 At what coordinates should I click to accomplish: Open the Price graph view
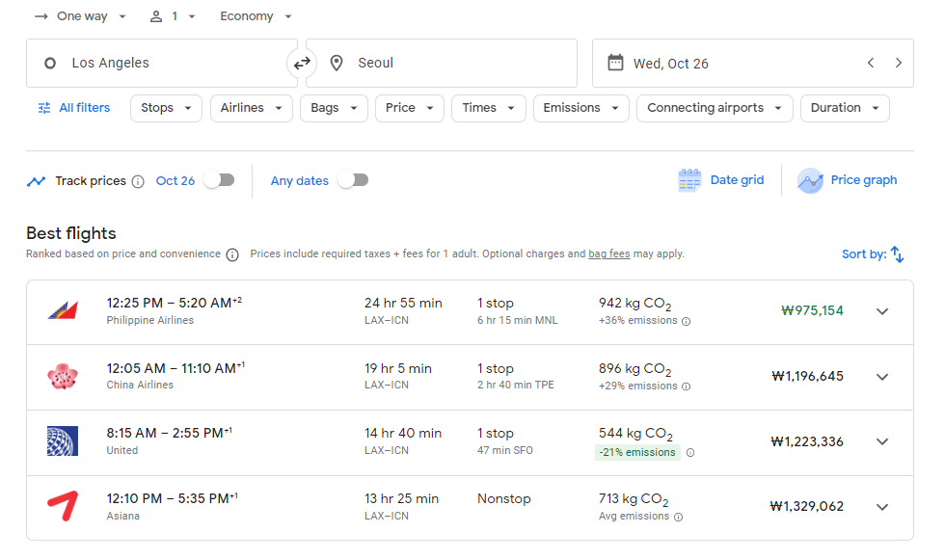848,180
